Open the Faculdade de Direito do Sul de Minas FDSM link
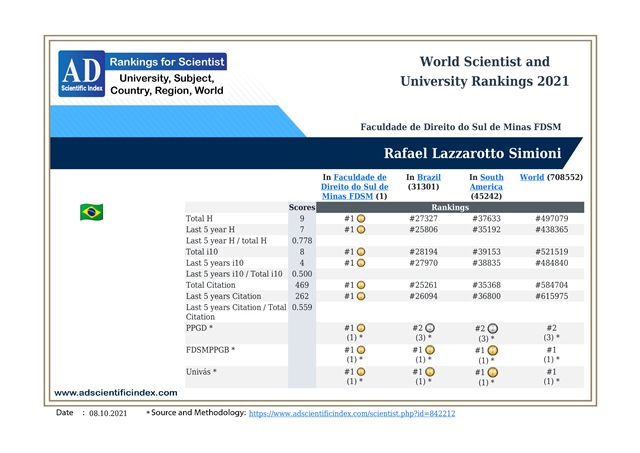This screenshot has height=453, width=640. (354, 187)
